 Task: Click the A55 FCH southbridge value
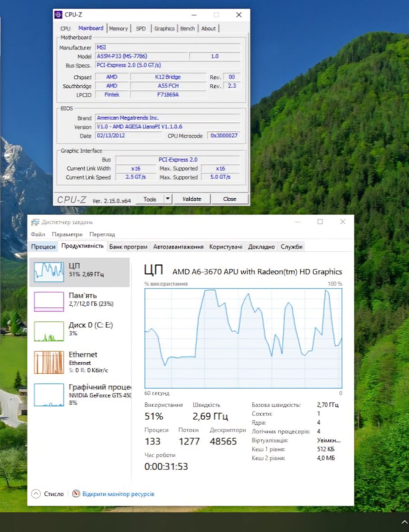[168, 86]
